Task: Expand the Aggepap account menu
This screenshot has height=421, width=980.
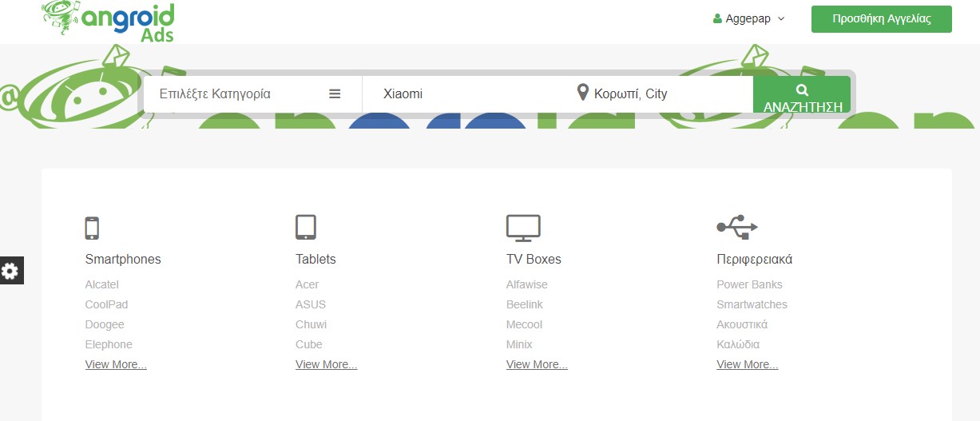Action: [x=749, y=18]
